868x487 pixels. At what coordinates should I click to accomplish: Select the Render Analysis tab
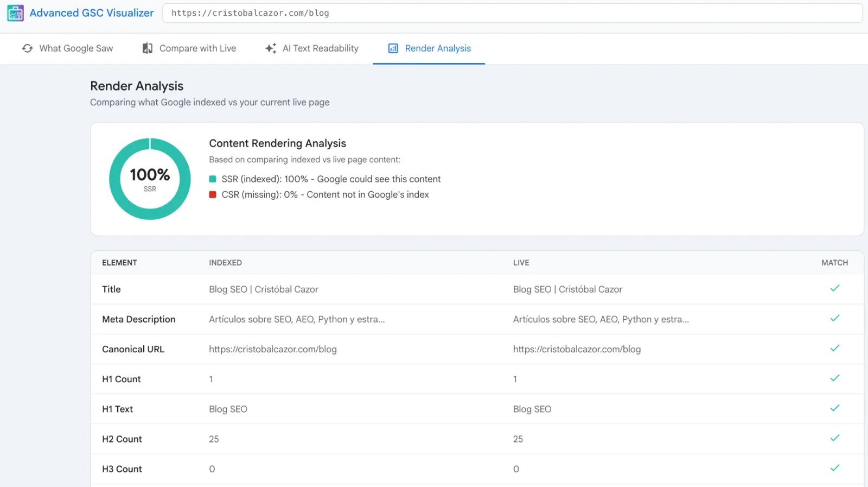click(429, 48)
